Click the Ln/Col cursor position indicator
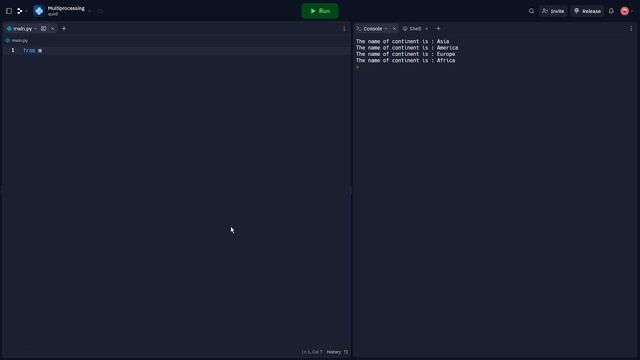 (312, 352)
